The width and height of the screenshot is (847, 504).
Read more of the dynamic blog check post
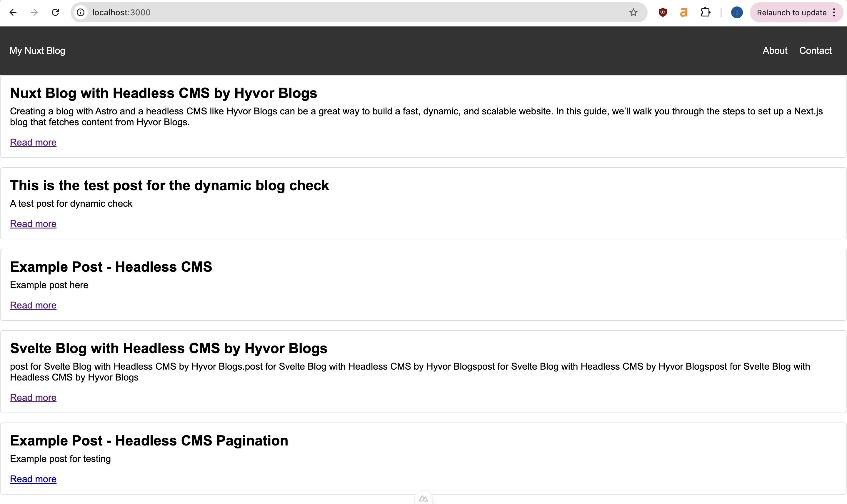click(33, 224)
